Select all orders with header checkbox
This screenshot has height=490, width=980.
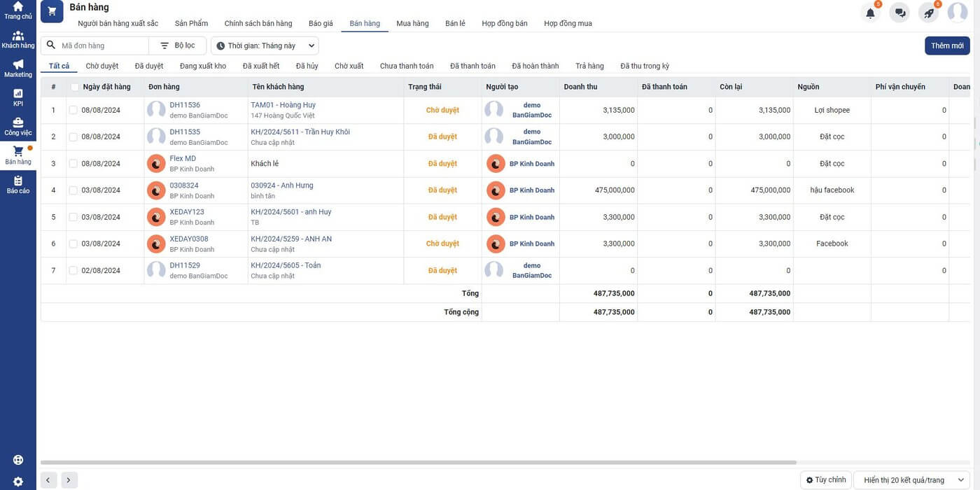point(75,87)
